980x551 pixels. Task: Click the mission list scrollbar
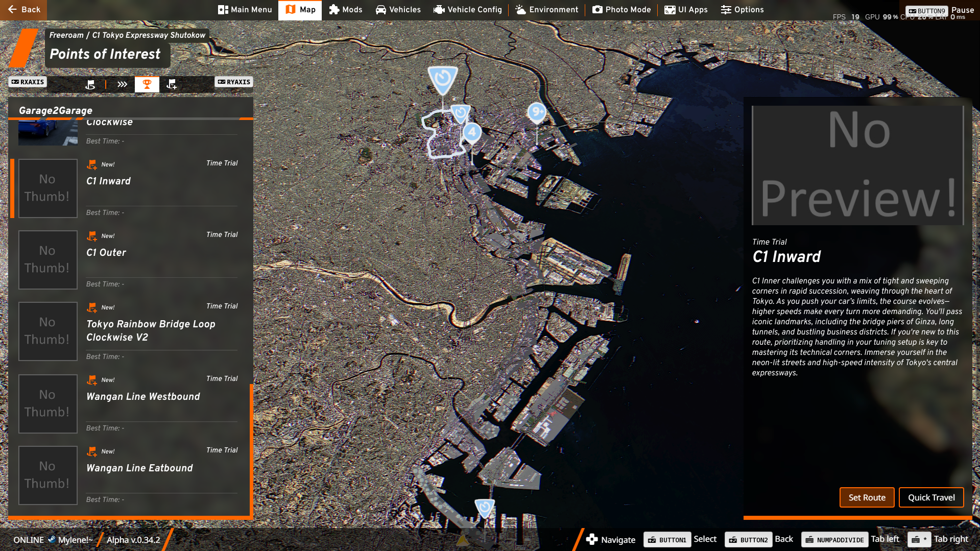(251, 449)
